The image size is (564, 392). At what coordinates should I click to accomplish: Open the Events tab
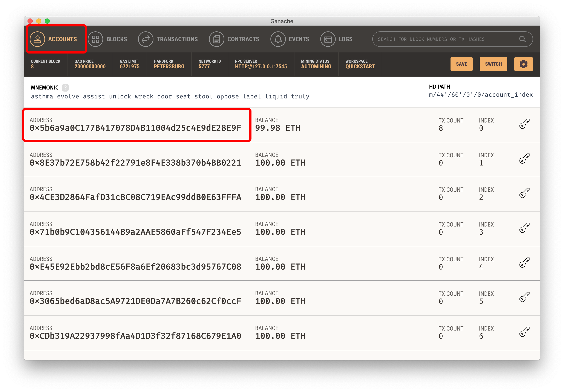(290, 39)
